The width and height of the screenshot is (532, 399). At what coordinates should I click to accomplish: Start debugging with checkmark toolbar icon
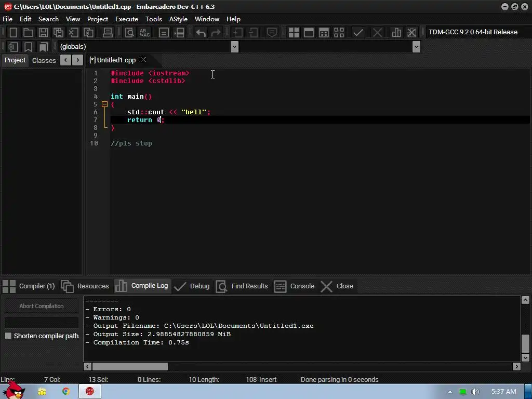click(358, 32)
